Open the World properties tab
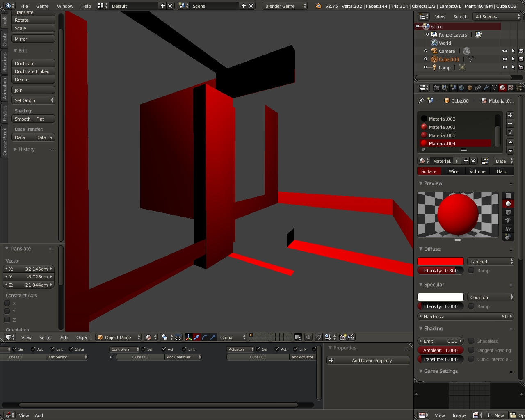The height and width of the screenshot is (420, 525). point(461,87)
